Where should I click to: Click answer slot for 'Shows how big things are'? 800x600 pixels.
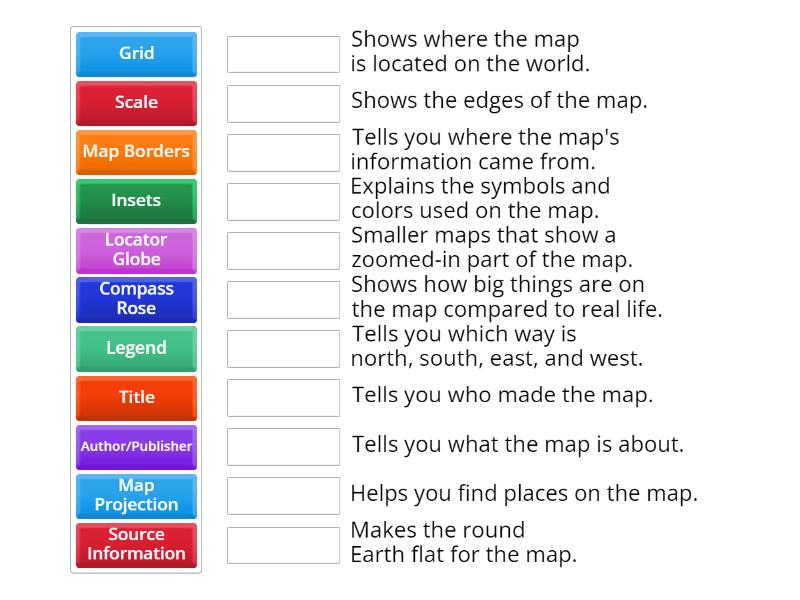283,299
